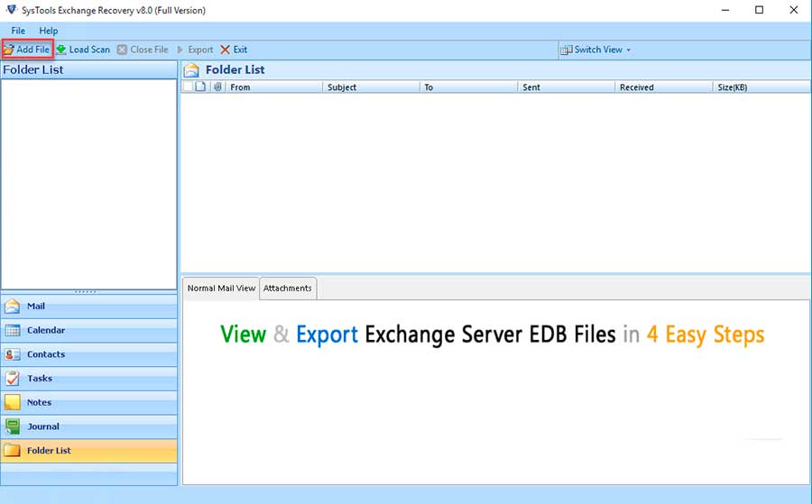
Task: Click the Add File toolbar button
Action: coord(27,50)
